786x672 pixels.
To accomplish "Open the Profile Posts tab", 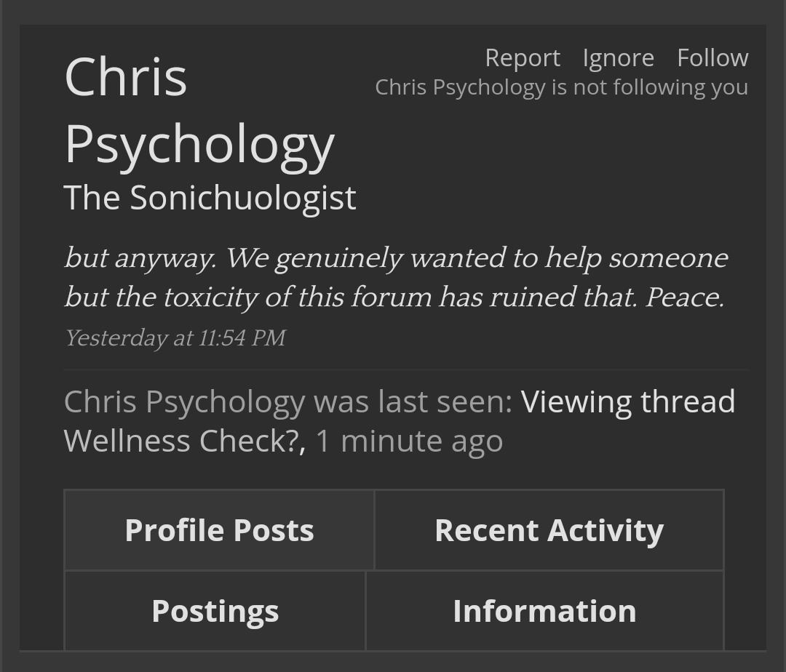I will point(219,529).
